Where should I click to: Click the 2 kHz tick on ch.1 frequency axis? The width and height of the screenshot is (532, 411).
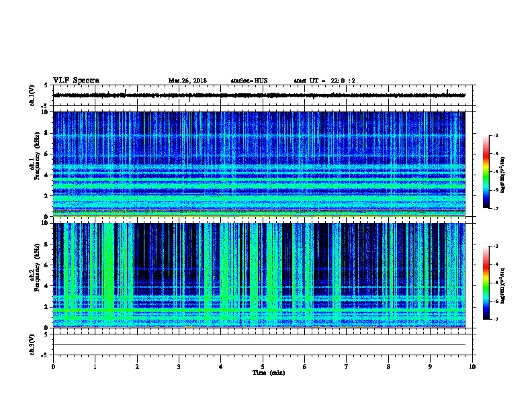[x=47, y=195]
